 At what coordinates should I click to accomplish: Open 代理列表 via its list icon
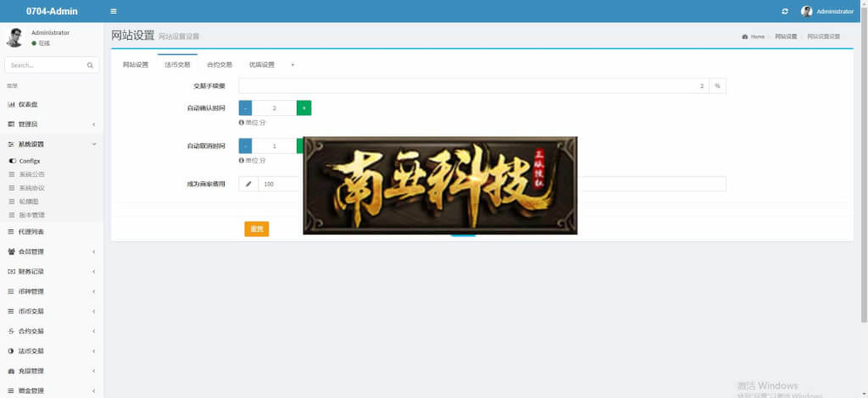click(x=11, y=232)
